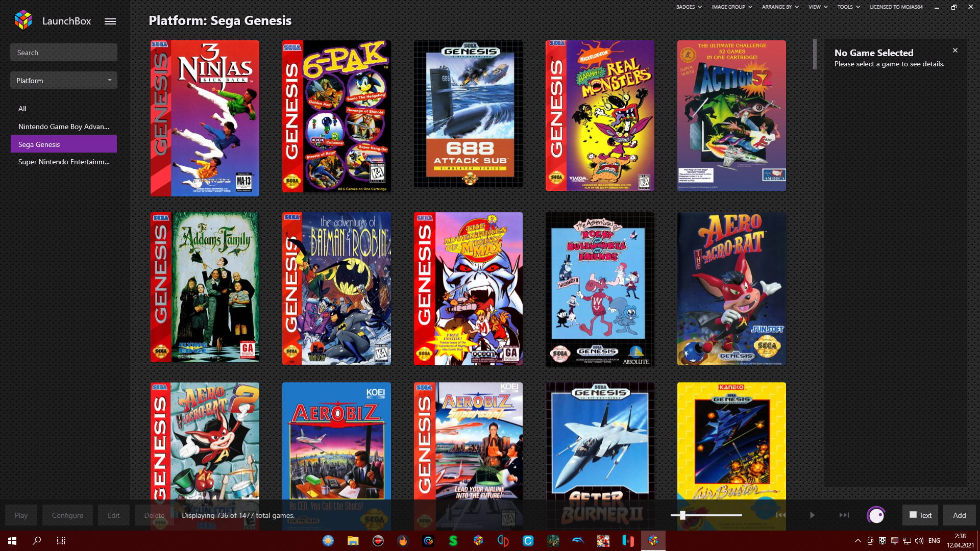This screenshot has width=980, height=551.
Task: Close the No Game Selected details panel
Action: (x=955, y=51)
